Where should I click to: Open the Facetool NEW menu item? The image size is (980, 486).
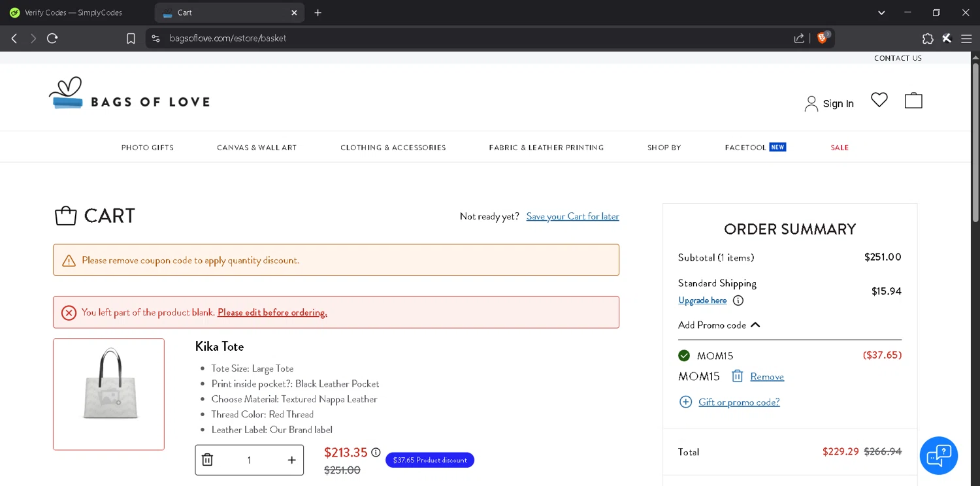[x=755, y=147]
